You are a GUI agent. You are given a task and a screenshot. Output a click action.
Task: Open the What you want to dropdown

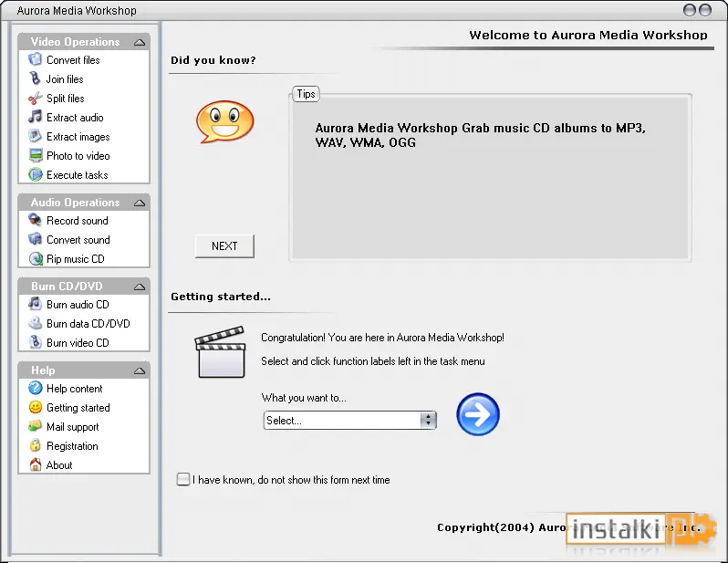pyautogui.click(x=349, y=420)
